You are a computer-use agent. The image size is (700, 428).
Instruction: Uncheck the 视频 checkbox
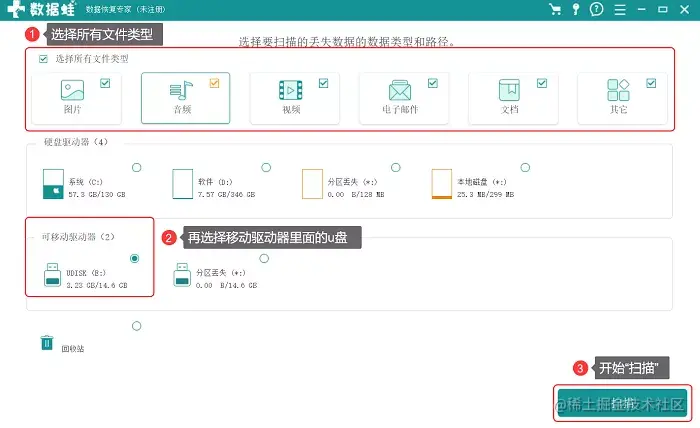(x=324, y=83)
